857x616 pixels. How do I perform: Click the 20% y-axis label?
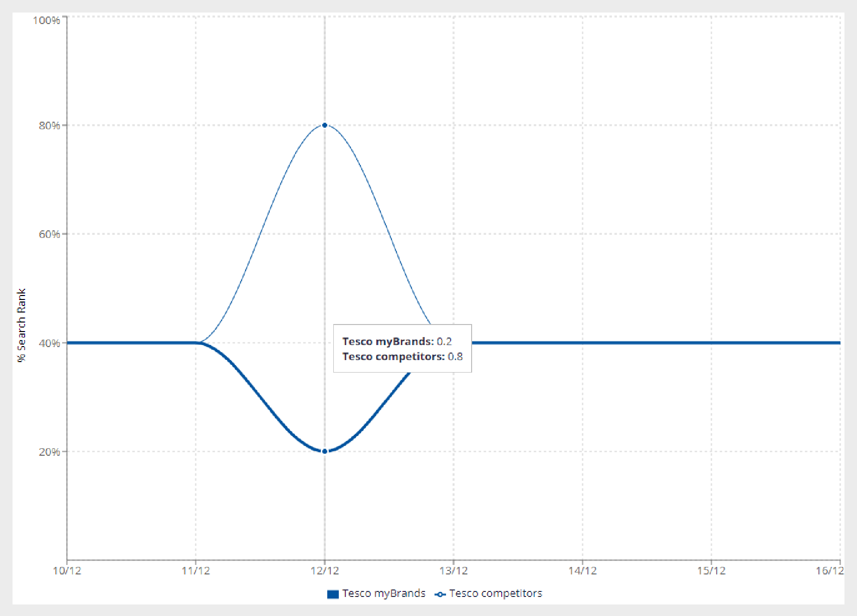coord(49,452)
